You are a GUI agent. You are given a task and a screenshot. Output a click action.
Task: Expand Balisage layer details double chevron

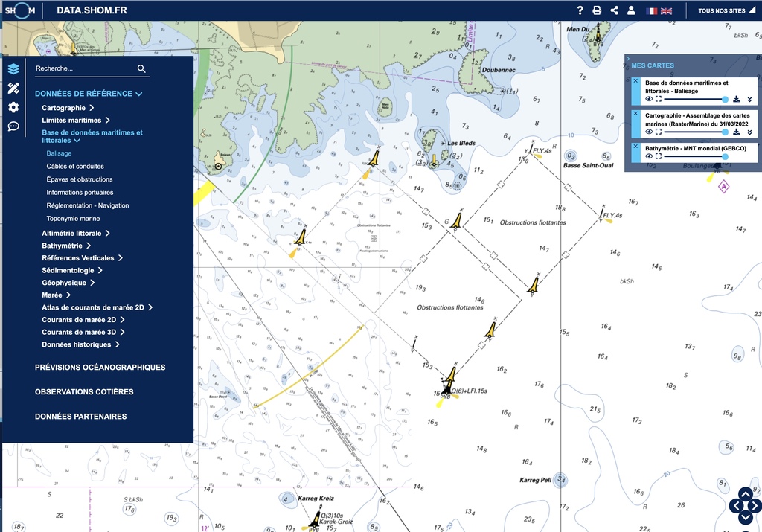750,100
